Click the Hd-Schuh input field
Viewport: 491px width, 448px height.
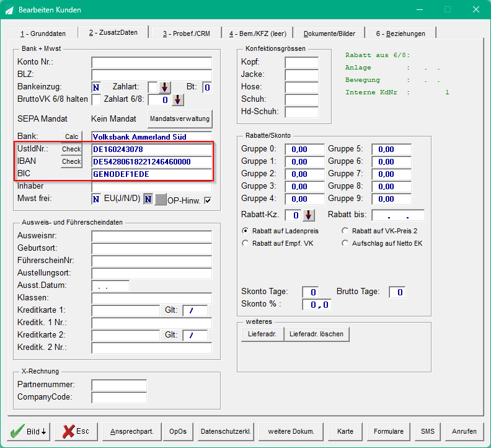[301, 112]
